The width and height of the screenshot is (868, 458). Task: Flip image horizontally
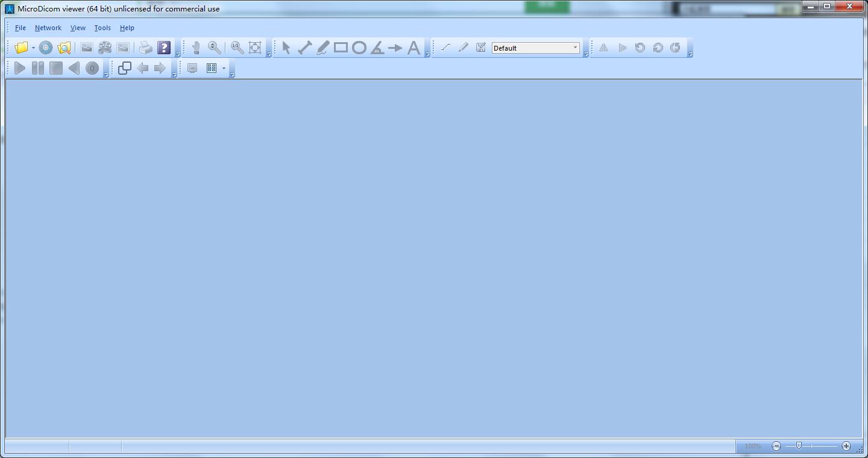[x=603, y=48]
